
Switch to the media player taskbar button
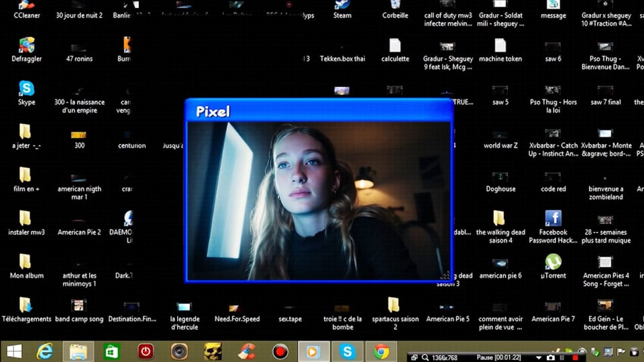point(313,352)
